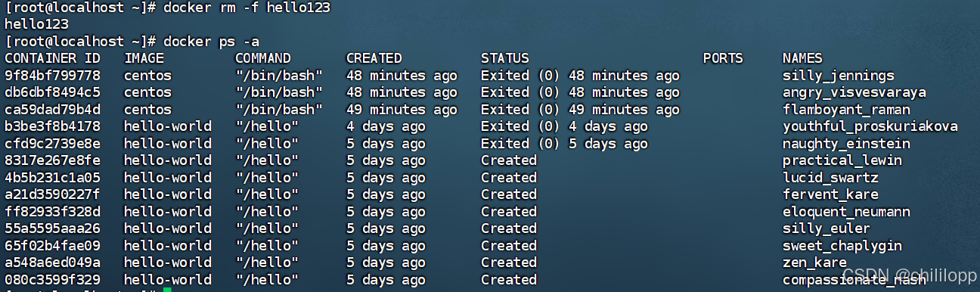Click the NAMES column header
This screenshot has width=980, height=292.
pyautogui.click(x=802, y=58)
